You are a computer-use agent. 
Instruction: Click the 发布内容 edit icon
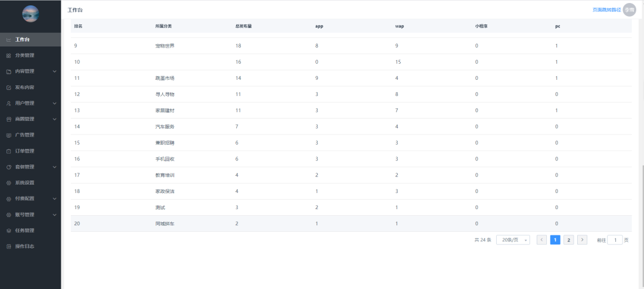(8, 88)
